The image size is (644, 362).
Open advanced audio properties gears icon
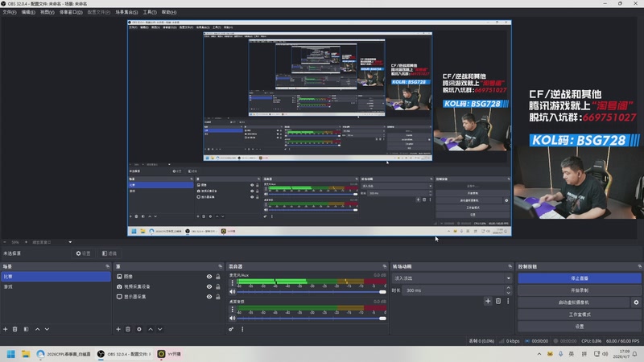231,329
